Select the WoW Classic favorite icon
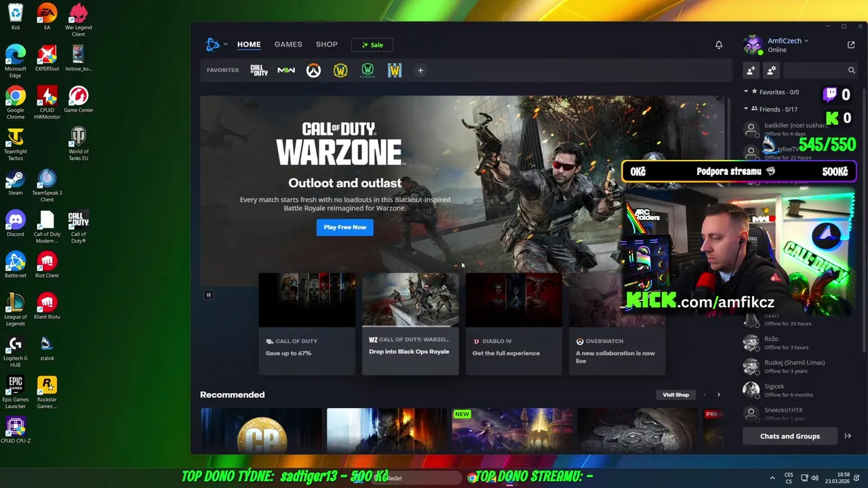868x488 pixels. pyautogui.click(x=368, y=70)
